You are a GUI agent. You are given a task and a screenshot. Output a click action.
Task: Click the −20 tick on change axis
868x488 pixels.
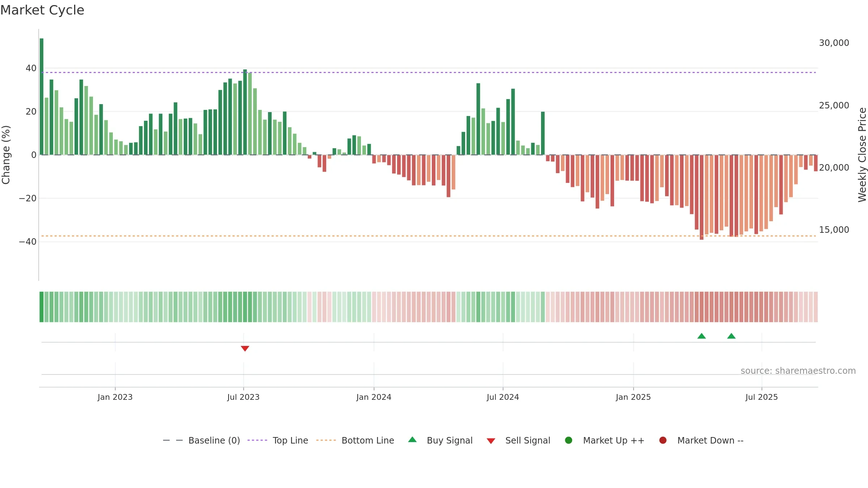coord(27,198)
